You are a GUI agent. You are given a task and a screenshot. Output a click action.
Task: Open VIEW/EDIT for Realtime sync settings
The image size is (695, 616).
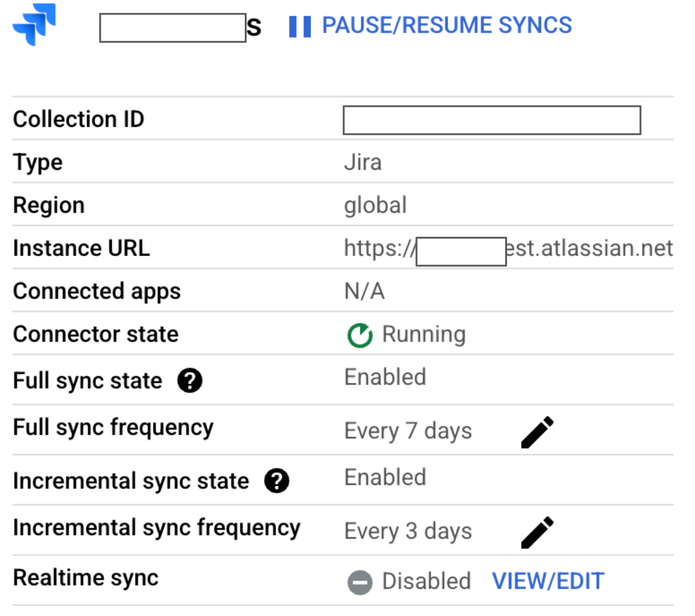point(548,580)
